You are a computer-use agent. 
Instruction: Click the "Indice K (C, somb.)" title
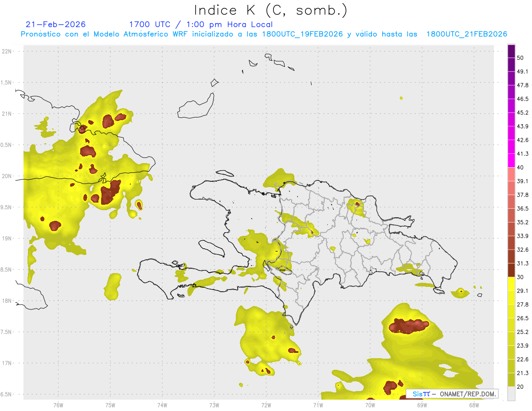coord(270,10)
